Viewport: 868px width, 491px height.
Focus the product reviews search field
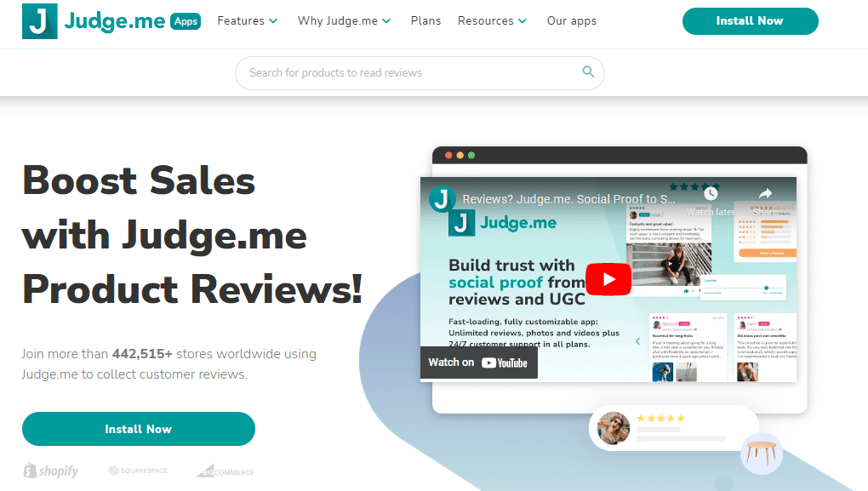click(408, 73)
